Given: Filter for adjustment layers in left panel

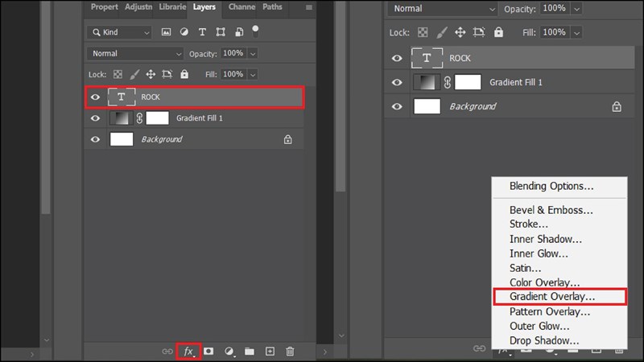Looking at the screenshot, I should [184, 32].
